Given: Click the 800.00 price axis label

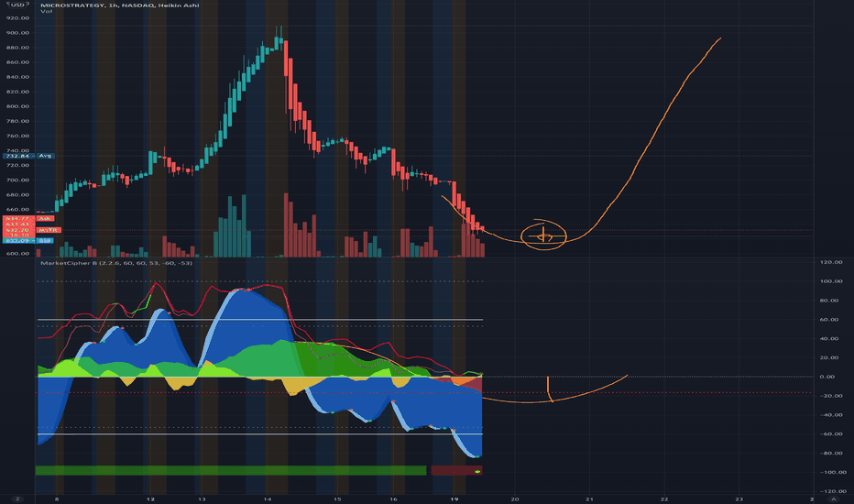Looking at the screenshot, I should [18, 106].
